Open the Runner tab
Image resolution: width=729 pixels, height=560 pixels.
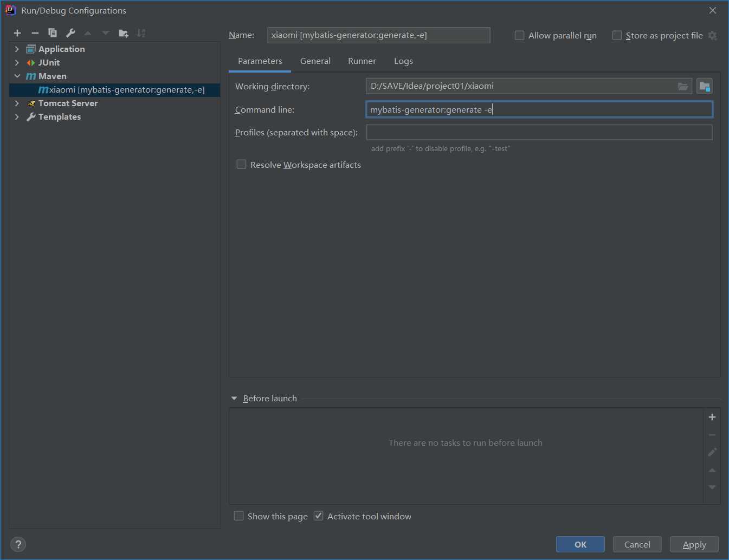pyautogui.click(x=362, y=61)
